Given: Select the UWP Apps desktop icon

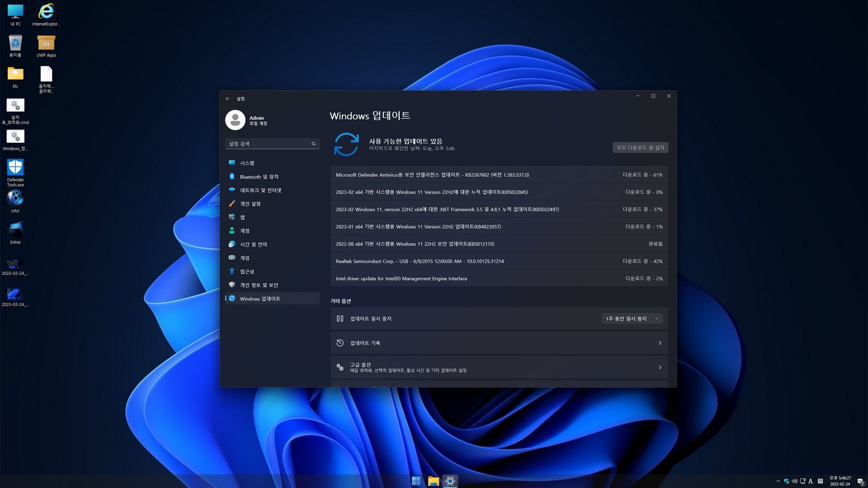Looking at the screenshot, I should [46, 46].
